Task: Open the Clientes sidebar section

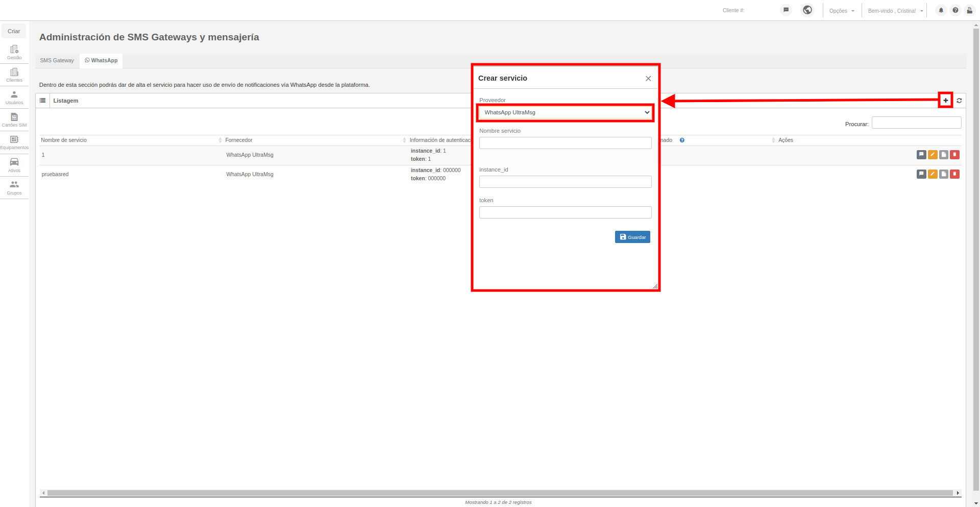Action: [x=14, y=75]
